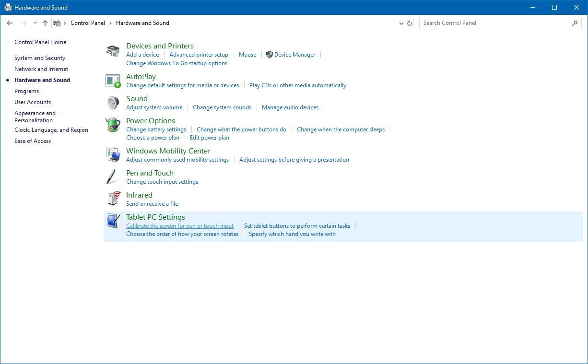Click the Sound speaker icon

pyautogui.click(x=113, y=103)
